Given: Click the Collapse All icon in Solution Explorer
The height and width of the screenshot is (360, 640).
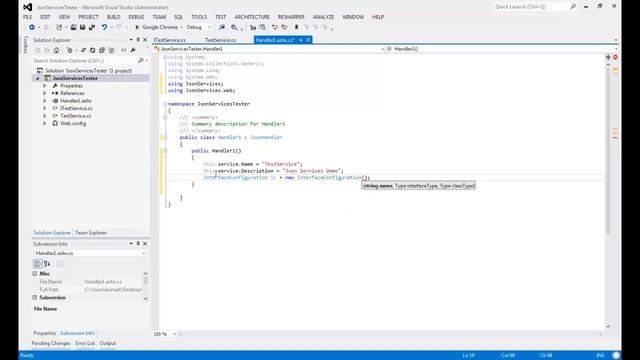Looking at the screenshot, I should pos(102,50).
